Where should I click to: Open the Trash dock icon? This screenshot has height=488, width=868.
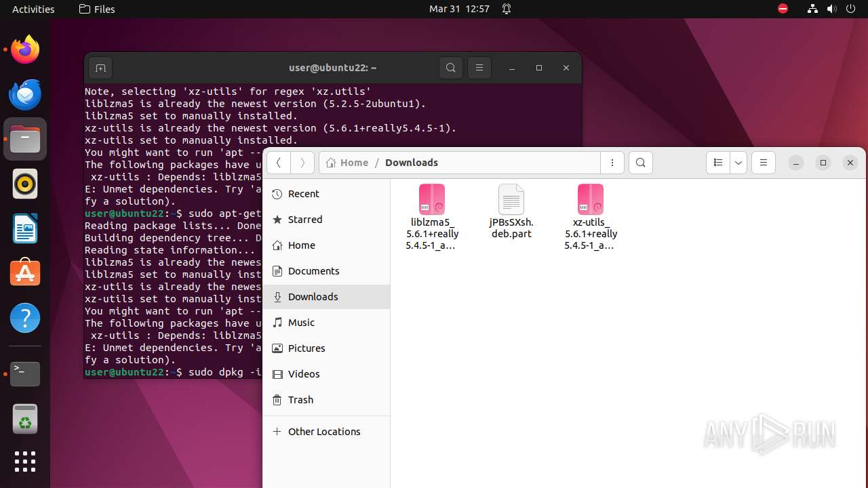point(25,418)
